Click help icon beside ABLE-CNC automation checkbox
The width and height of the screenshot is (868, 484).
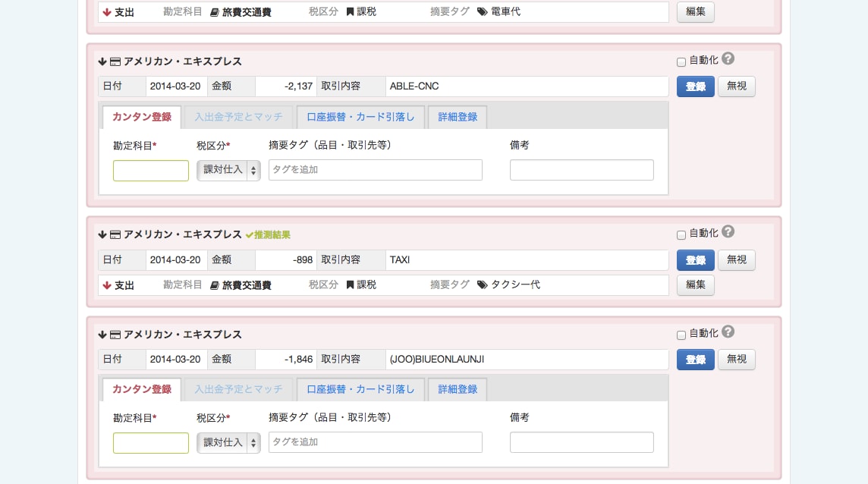(728, 59)
